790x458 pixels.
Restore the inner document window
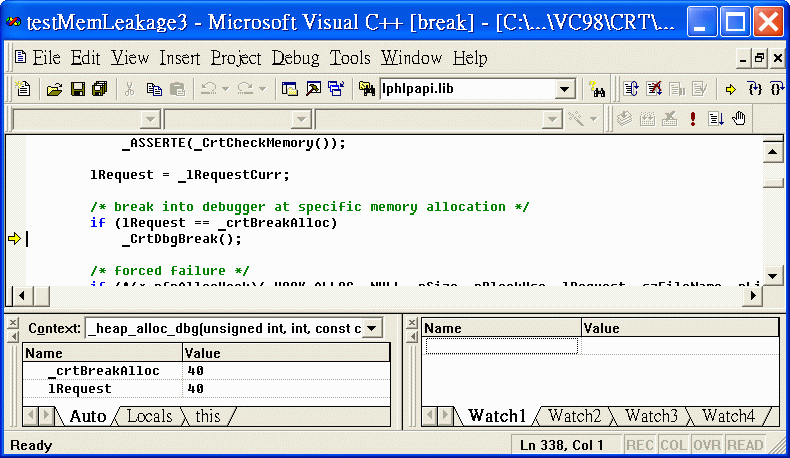tap(759, 58)
